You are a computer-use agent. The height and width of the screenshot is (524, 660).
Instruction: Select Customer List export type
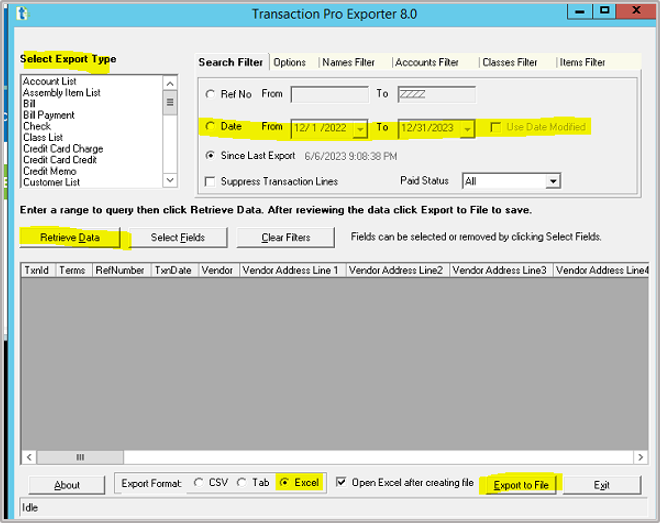pyautogui.click(x=51, y=182)
